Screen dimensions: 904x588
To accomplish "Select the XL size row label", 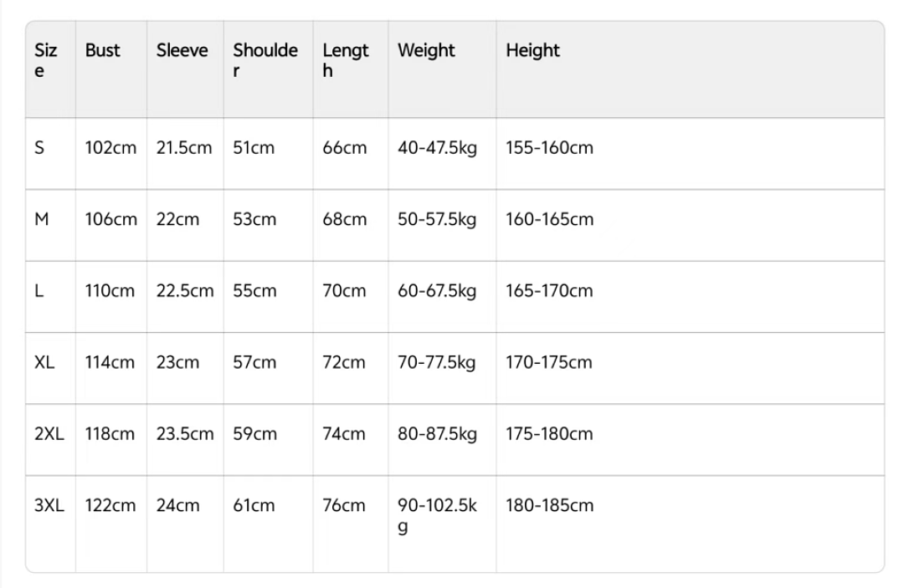I will 44,362.
